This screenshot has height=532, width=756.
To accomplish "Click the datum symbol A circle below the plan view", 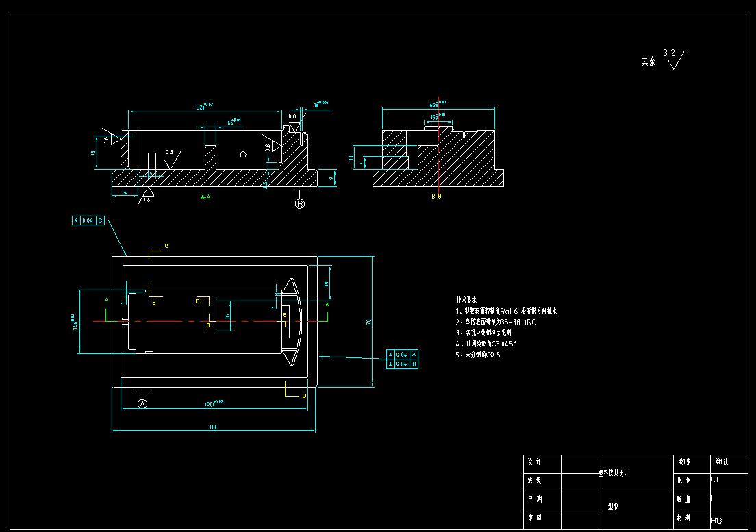I will point(142,403).
